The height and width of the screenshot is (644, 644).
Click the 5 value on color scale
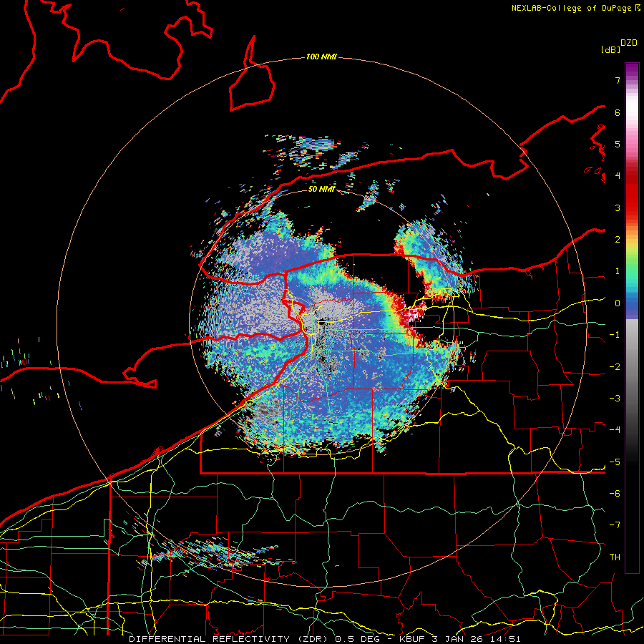tap(618, 144)
